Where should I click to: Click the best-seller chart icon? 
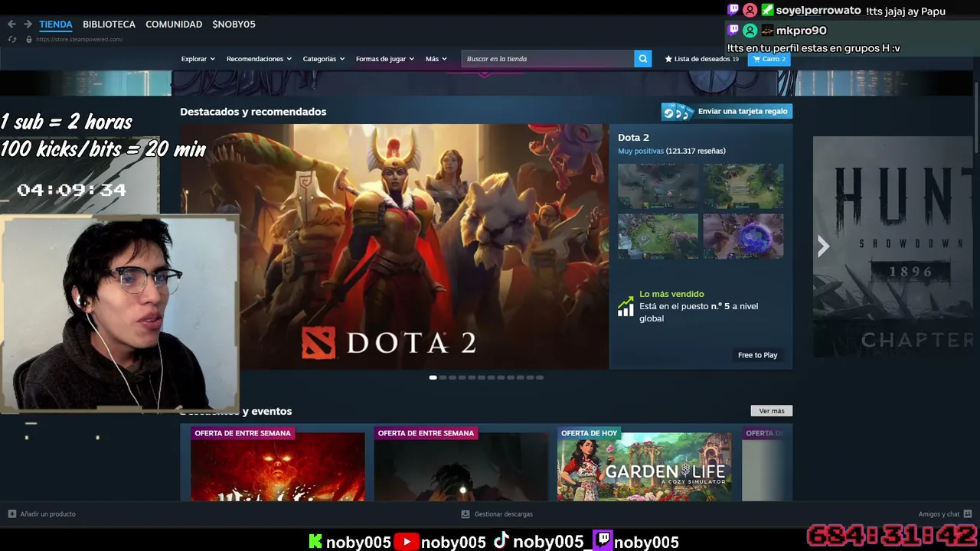(626, 306)
